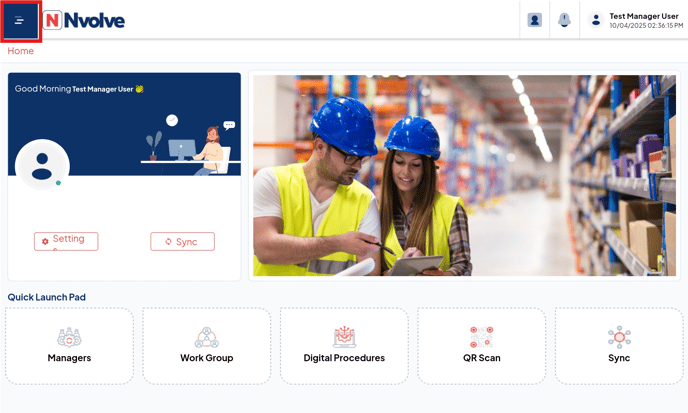688x413 pixels.
Task: Open the Test Manager User account menu
Action: tap(635, 20)
